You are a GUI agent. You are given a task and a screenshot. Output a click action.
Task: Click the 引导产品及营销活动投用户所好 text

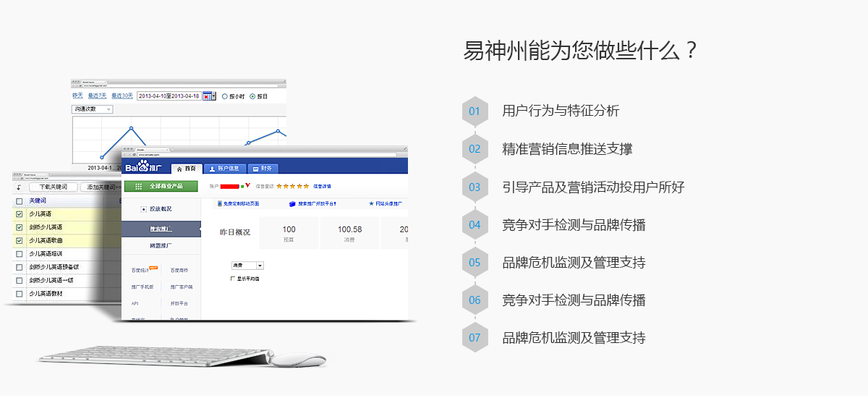click(x=593, y=187)
